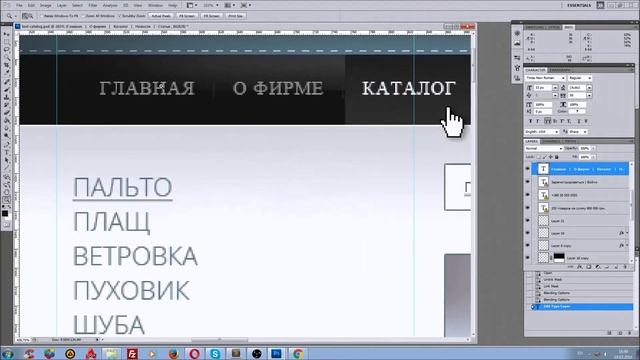Open Google Chrome from taskbar
640x360 pixels.
click(298, 353)
